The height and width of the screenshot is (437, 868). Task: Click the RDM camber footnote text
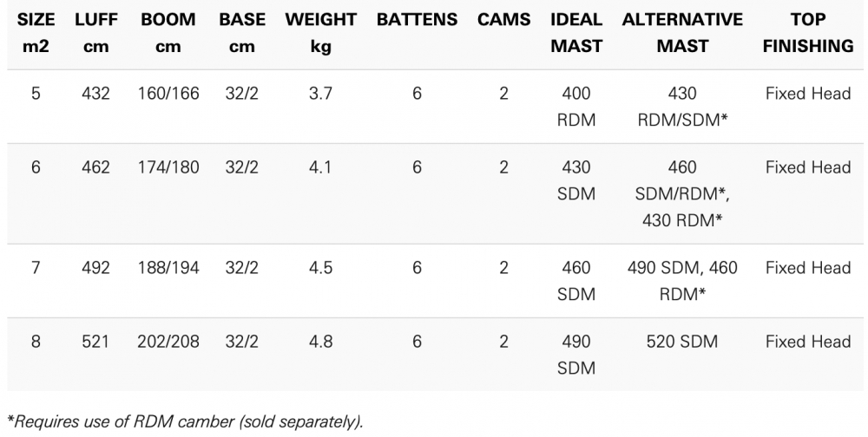pos(185,422)
